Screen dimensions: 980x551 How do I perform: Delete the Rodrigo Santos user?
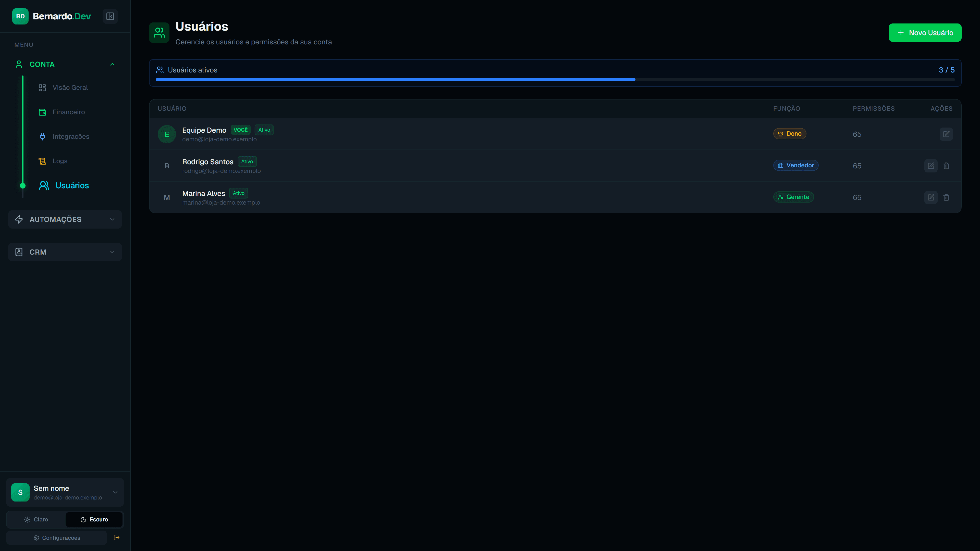coord(946,165)
